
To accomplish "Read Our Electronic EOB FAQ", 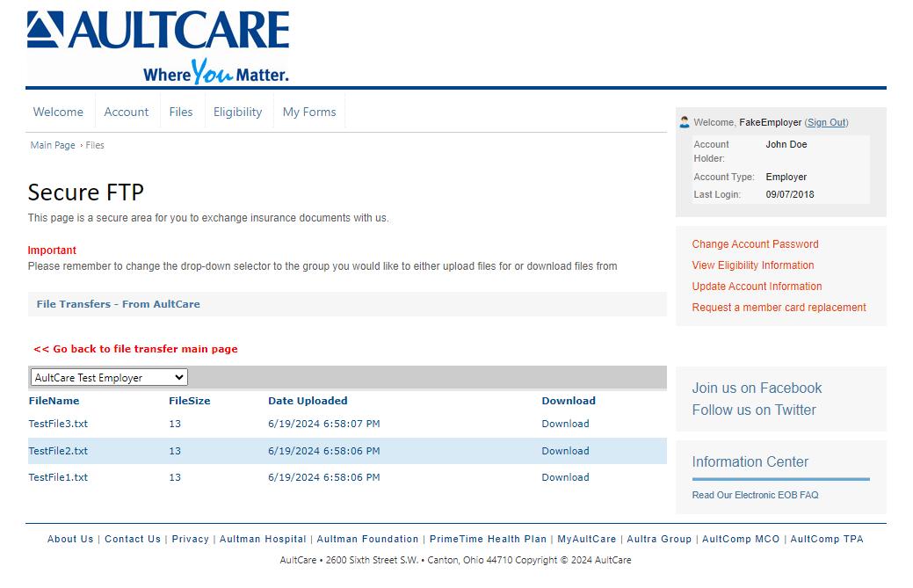I will point(755,495).
